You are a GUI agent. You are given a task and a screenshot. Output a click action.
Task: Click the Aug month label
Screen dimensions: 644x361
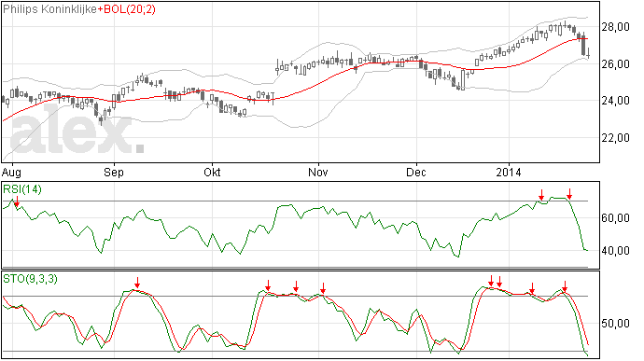pos(11,172)
